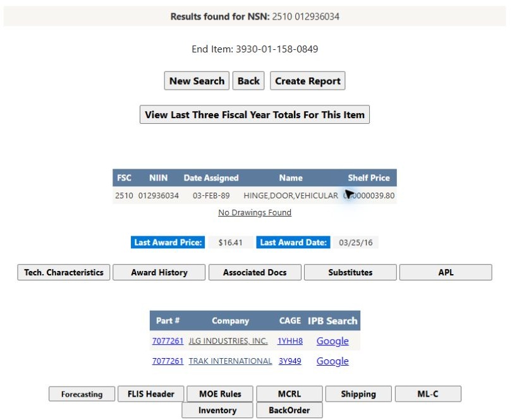The width and height of the screenshot is (512, 420).
Task: Click the date assigned 03-FEB-89
Action: point(211,196)
